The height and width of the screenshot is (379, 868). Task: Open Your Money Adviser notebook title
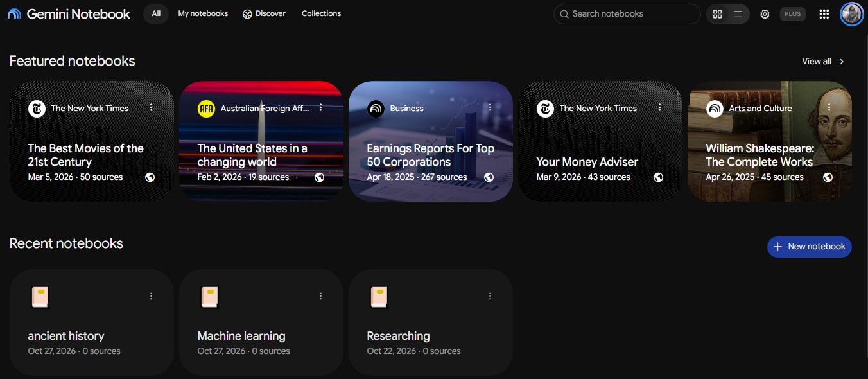pos(587,162)
